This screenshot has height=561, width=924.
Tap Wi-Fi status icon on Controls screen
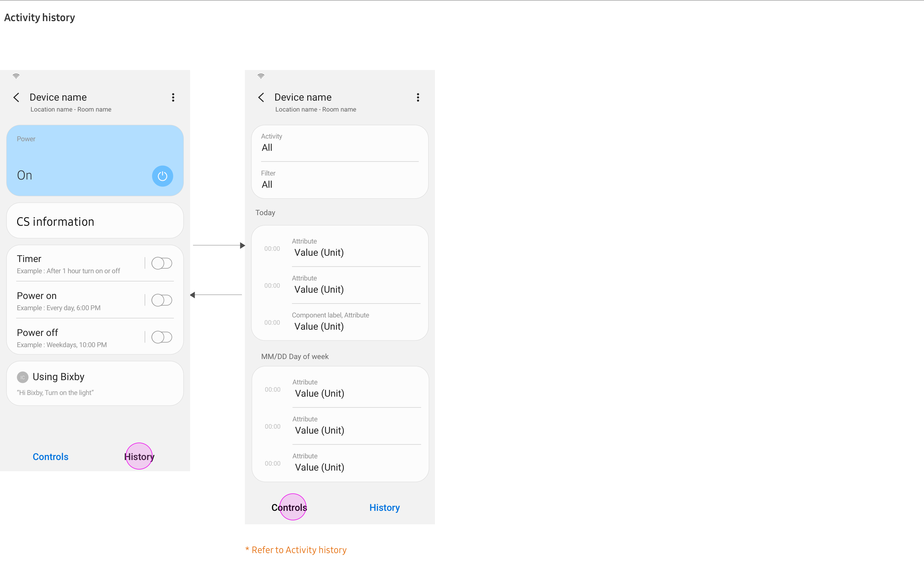pos(16,76)
